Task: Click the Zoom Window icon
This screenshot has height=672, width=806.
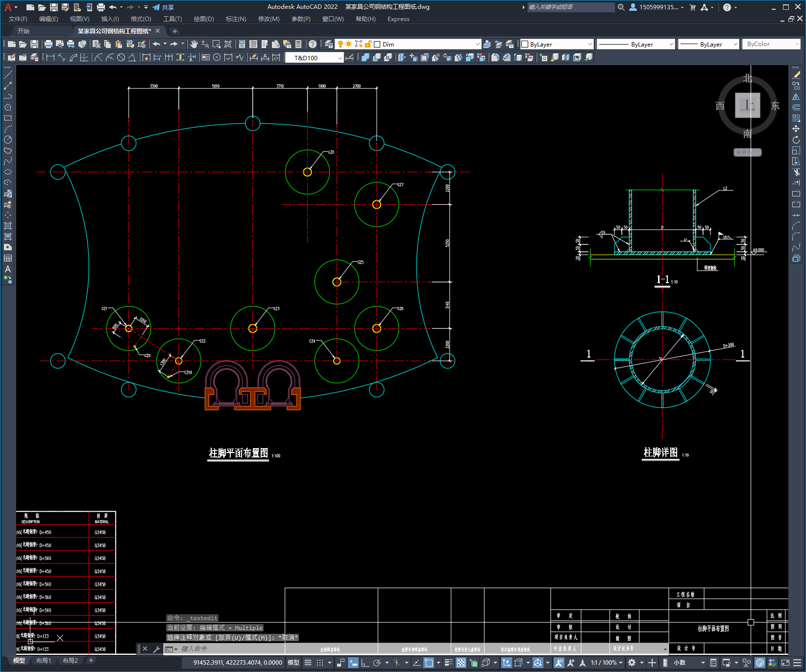Action: click(x=216, y=44)
